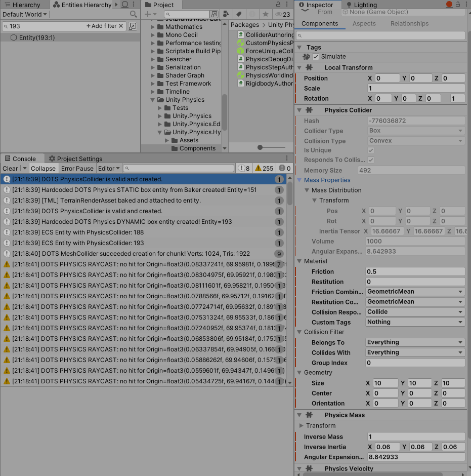Click the star favorites filter in Project toolbar
The width and height of the screenshot is (471, 476).
pos(266,14)
